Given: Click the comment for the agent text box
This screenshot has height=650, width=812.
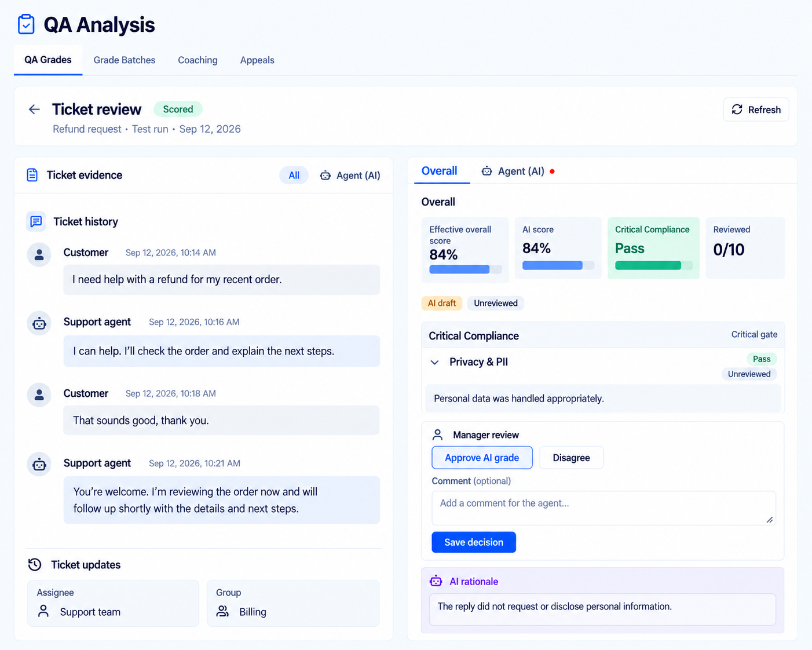Looking at the screenshot, I should pos(603,508).
